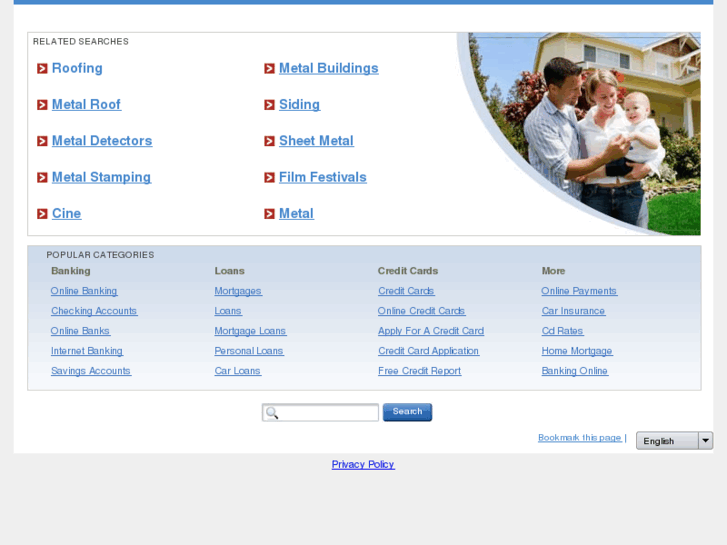This screenshot has height=545, width=727.
Task: Click the red arrow icon beside Cine
Action: click(42, 214)
